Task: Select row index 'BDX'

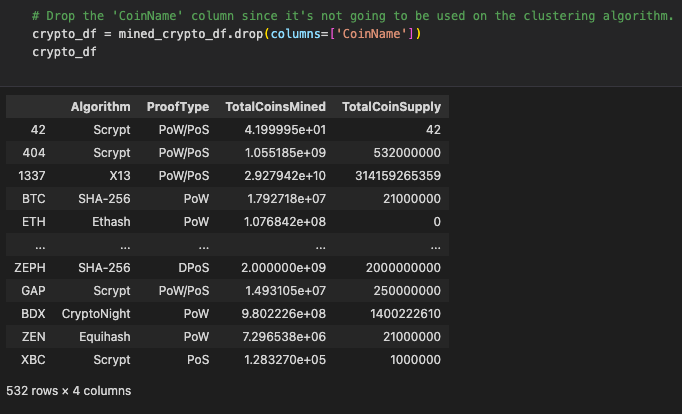Action: point(33,314)
